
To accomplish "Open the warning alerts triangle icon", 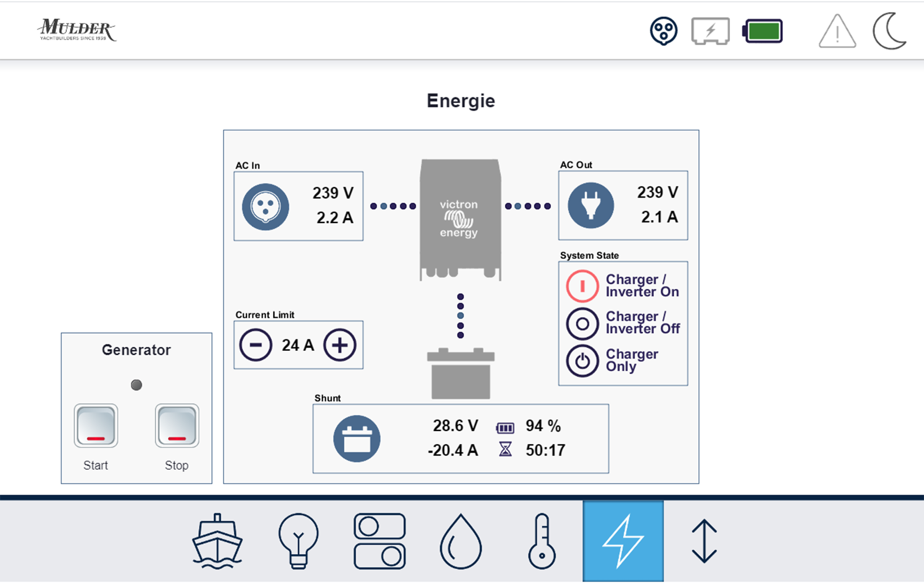I will 837,31.
